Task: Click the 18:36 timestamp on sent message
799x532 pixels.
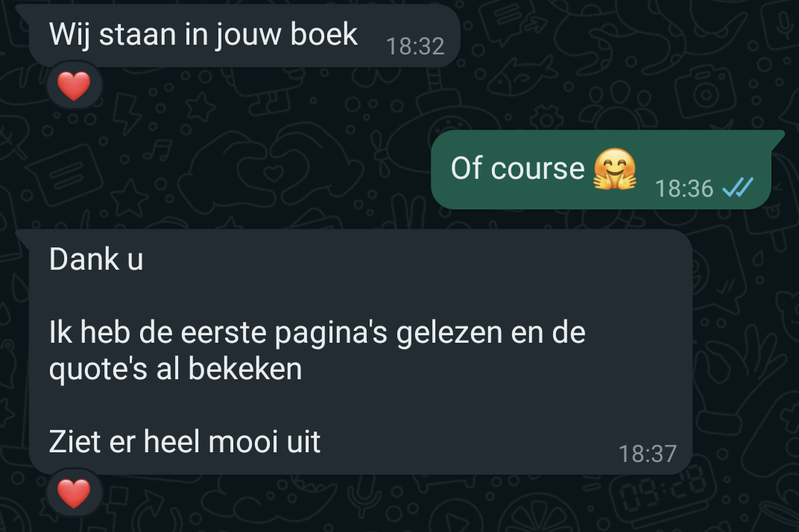Action: tap(683, 189)
